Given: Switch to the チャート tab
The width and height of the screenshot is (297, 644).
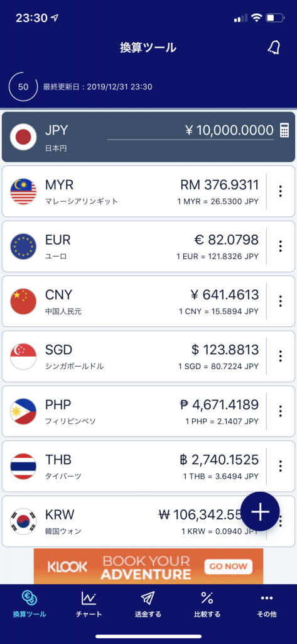Looking at the screenshot, I should (89, 604).
